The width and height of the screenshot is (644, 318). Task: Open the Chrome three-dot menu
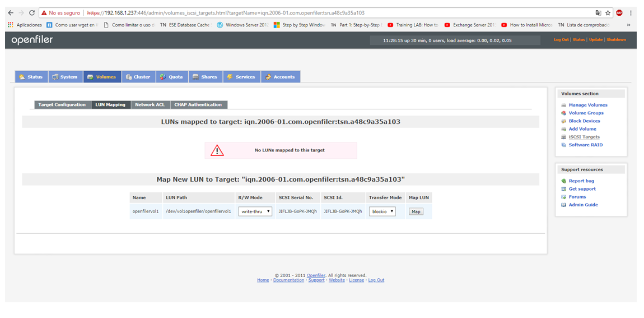click(630, 13)
